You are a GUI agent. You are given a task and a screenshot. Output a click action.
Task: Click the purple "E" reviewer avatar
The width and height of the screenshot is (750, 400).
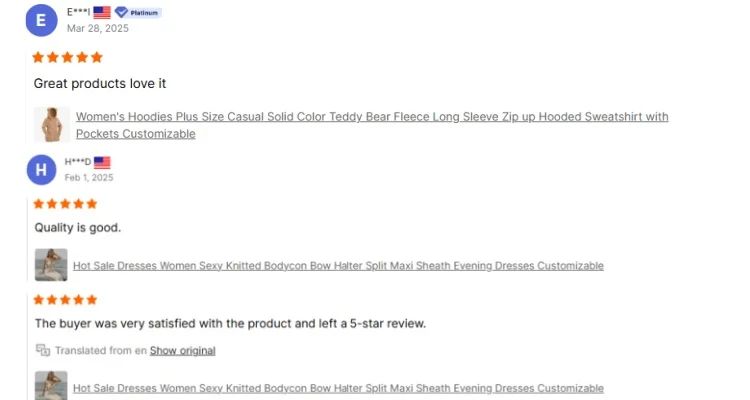point(41,19)
